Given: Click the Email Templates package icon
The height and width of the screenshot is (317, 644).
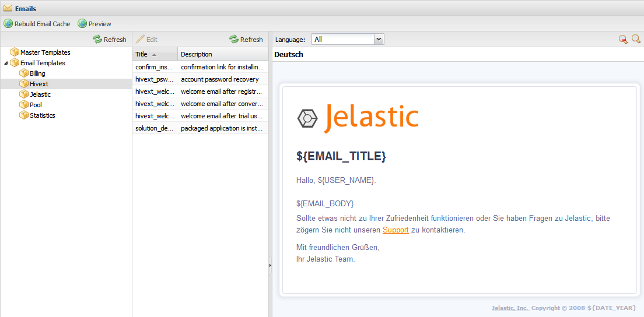Looking at the screenshot, I should (x=15, y=63).
